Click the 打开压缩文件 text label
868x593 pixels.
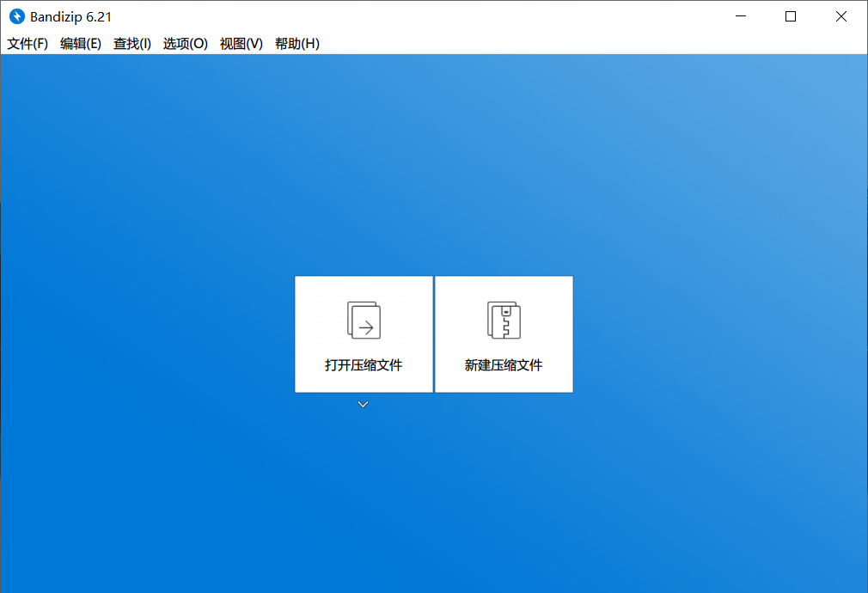tap(363, 364)
